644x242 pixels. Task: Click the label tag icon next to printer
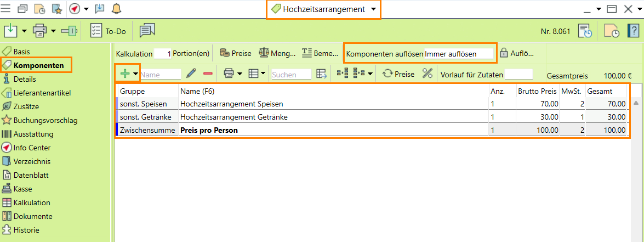(69, 31)
